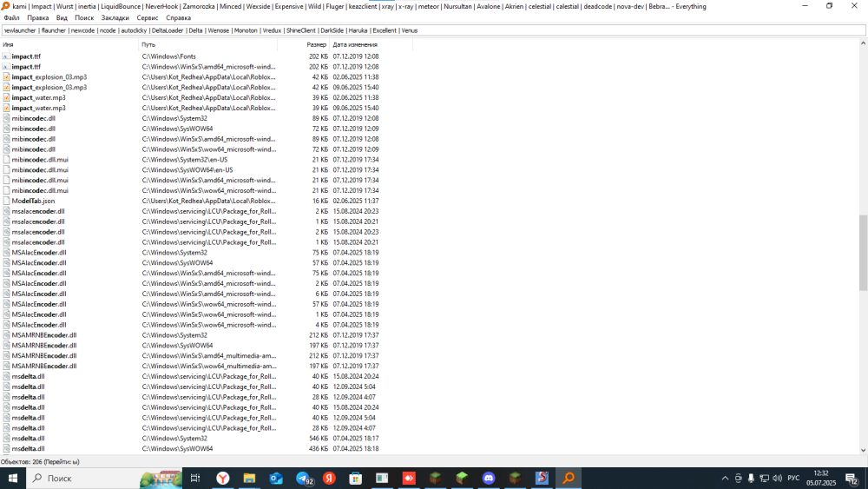Open the Правка menu

pyautogui.click(x=38, y=17)
